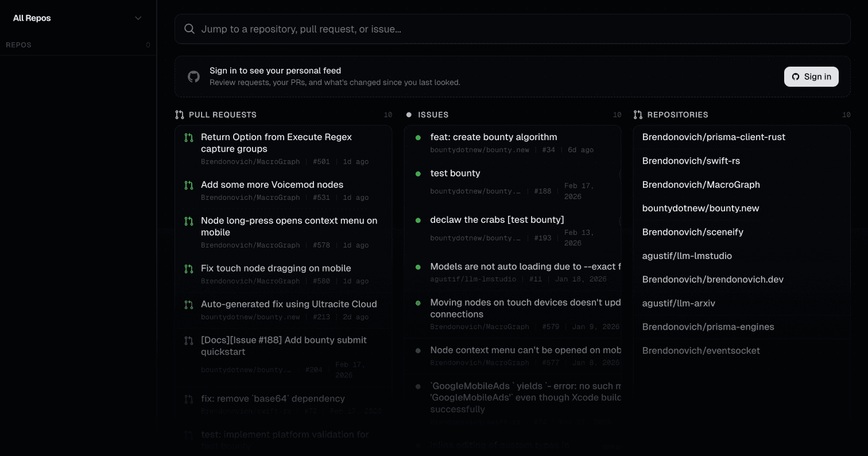This screenshot has width=868, height=456.
Task: Click the pull request icon beside "fix: remove base64 dependency"
Action: [x=189, y=399]
